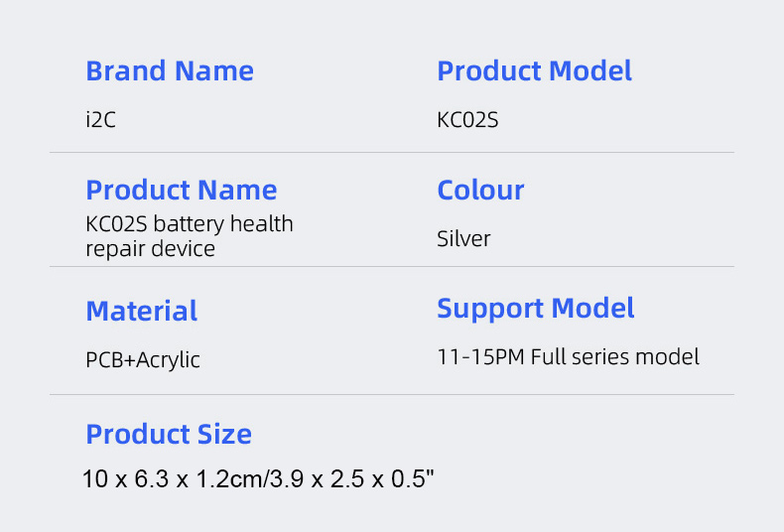Viewport: 784px width, 532px height.
Task: Click the Material heading
Action: coord(141,311)
